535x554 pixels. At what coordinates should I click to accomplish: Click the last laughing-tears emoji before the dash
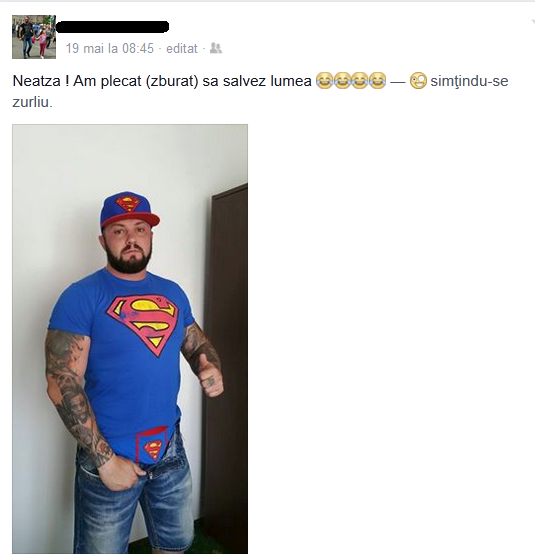tap(377, 80)
